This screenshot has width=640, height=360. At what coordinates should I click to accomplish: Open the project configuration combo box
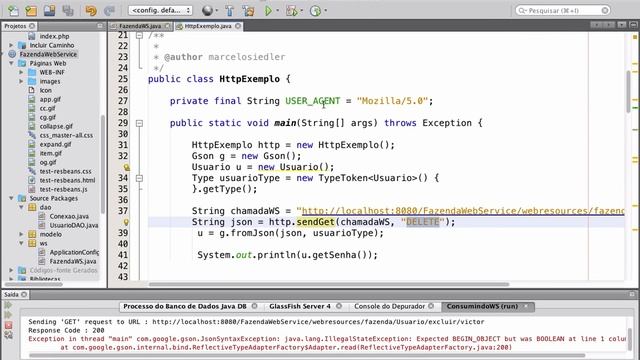(160, 10)
